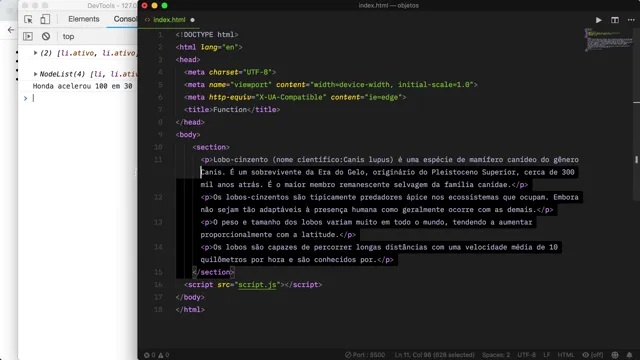Place the cursor on the closing section tag
640x360 pixels.
click(213, 272)
